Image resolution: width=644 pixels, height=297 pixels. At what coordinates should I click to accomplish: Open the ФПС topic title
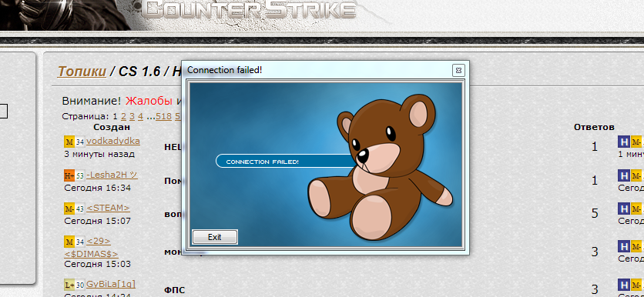pos(174,290)
